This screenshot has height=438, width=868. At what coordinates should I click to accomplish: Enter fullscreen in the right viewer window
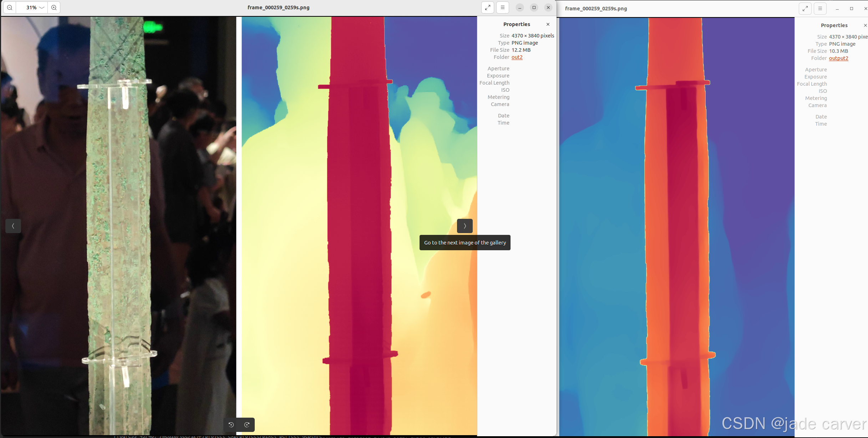[805, 9]
